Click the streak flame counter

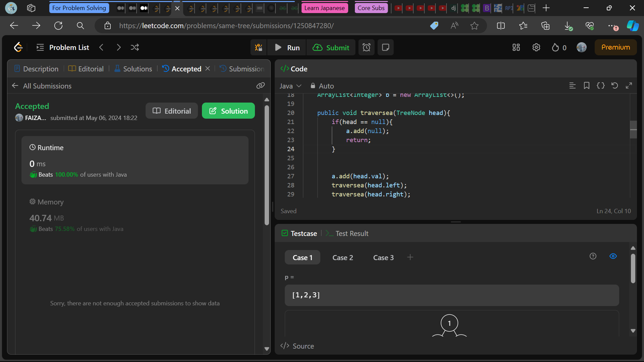[x=559, y=48]
